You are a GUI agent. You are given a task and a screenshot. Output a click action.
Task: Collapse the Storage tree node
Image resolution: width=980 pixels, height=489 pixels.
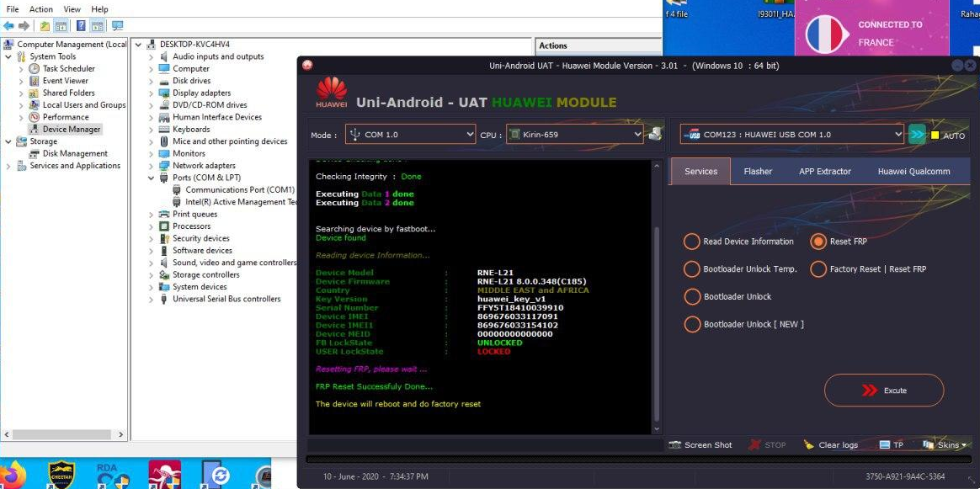click(x=8, y=141)
